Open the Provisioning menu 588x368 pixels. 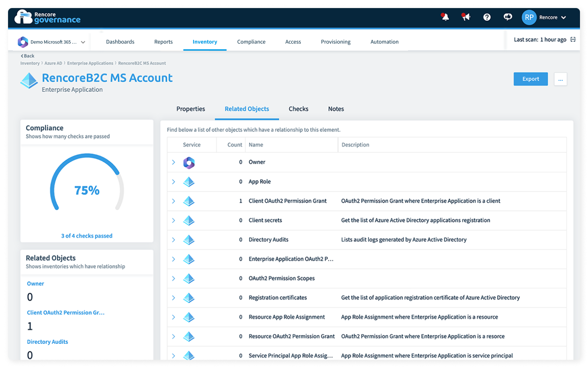click(336, 42)
